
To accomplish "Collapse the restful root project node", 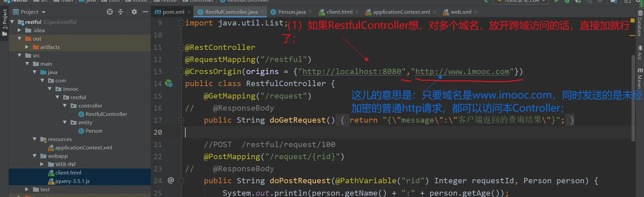I will tap(12, 22).
